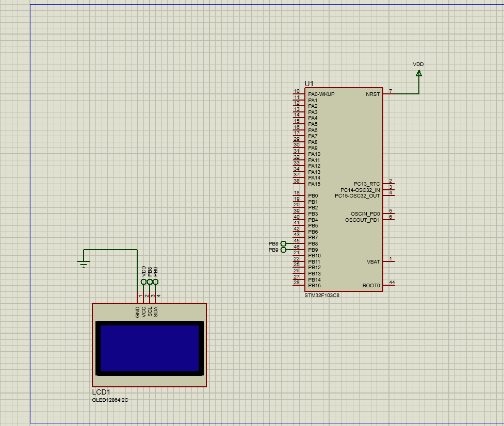Click the VDD text label above the power symbol
This screenshot has width=504, height=426.
418,63
